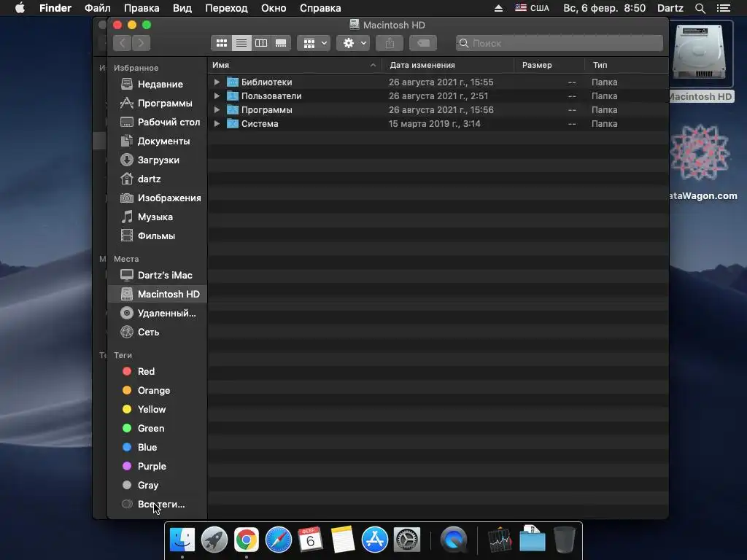Sort by Размер column header
The width and height of the screenshot is (747, 560).
[x=550, y=65]
